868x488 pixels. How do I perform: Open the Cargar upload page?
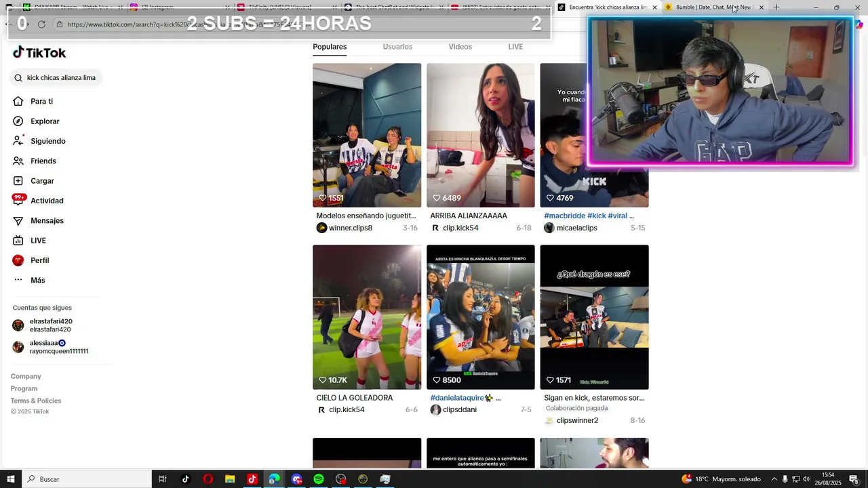(x=33, y=181)
